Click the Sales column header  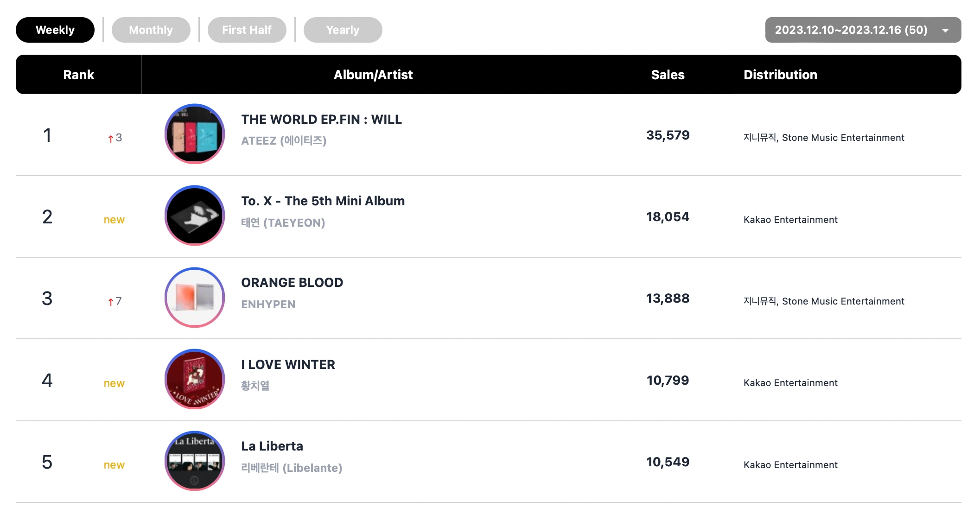click(668, 75)
